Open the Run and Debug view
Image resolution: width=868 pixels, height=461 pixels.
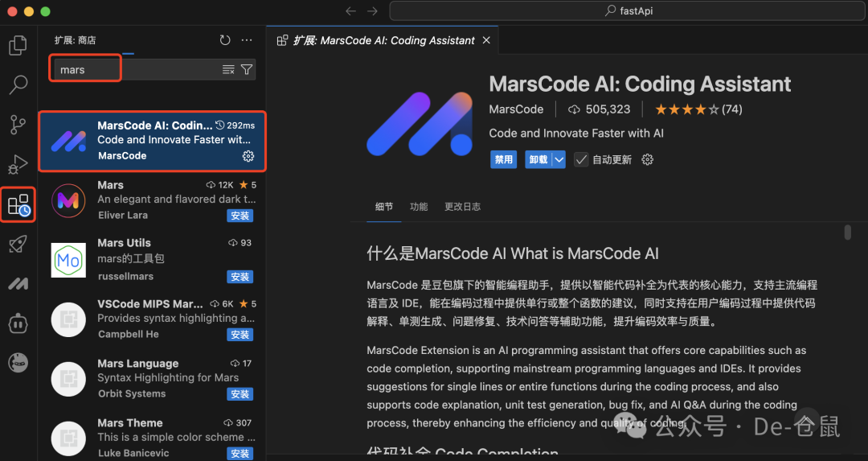[x=18, y=164]
